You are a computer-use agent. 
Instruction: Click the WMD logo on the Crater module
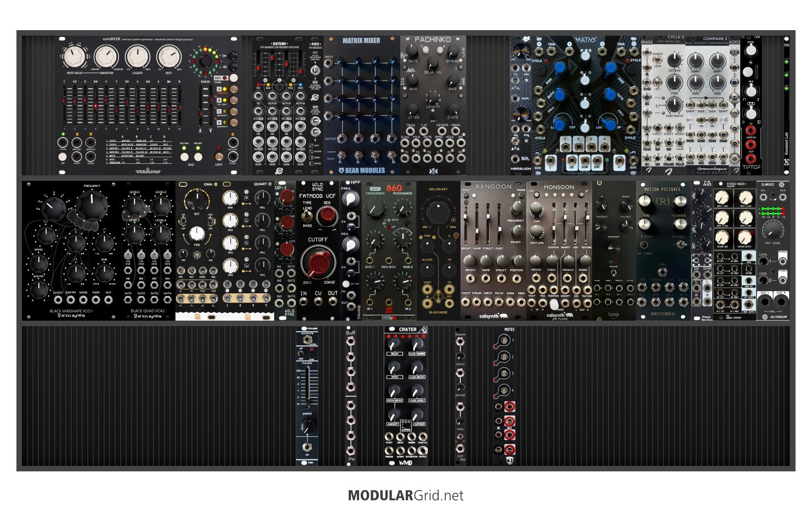405,463
